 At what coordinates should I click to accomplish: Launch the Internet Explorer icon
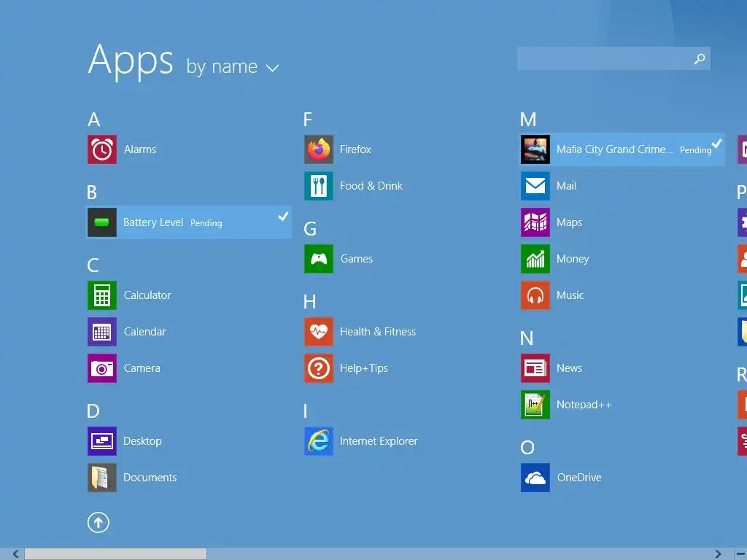coord(319,441)
